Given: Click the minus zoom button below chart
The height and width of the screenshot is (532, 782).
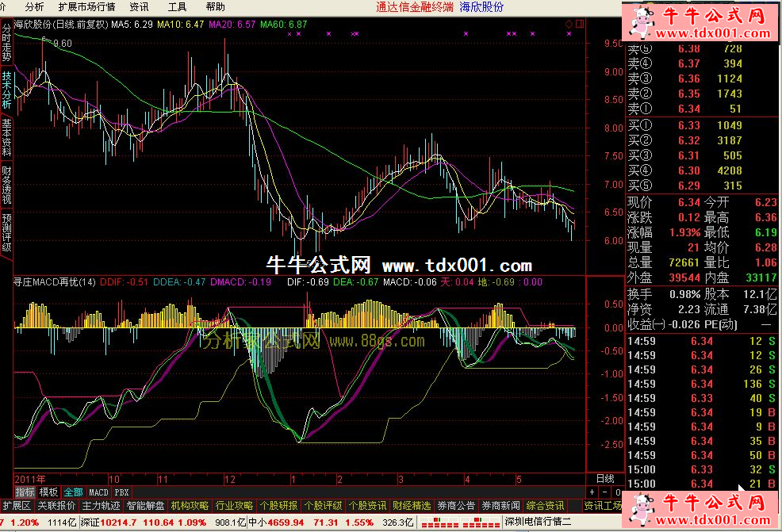Looking at the screenshot, I should click(605, 492).
